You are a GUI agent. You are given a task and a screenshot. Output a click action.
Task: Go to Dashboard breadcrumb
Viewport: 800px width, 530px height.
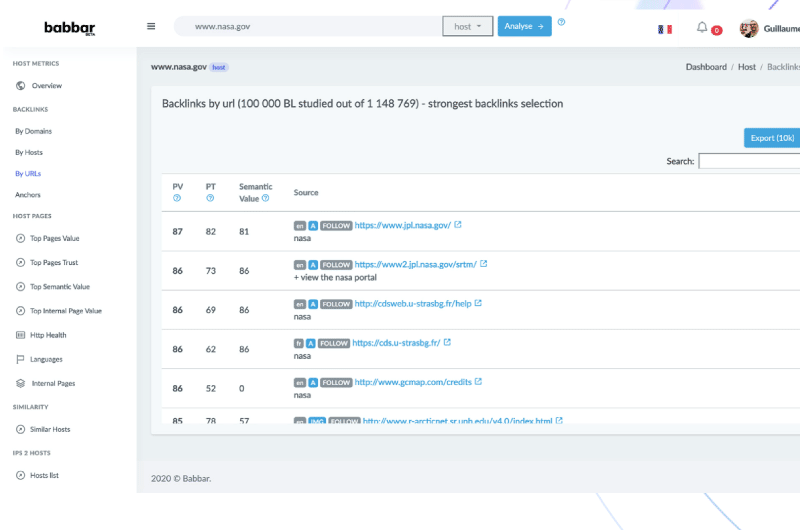point(706,67)
